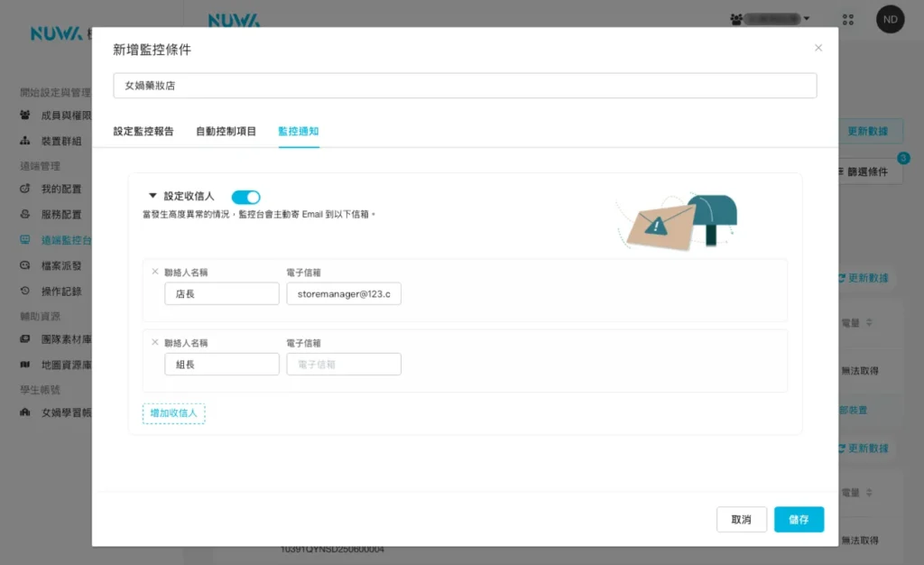Click the ND user avatar

pos(890,19)
